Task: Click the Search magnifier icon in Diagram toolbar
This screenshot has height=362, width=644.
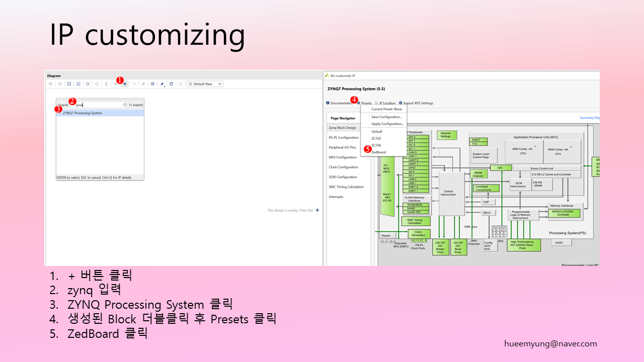Action: tap(97, 84)
